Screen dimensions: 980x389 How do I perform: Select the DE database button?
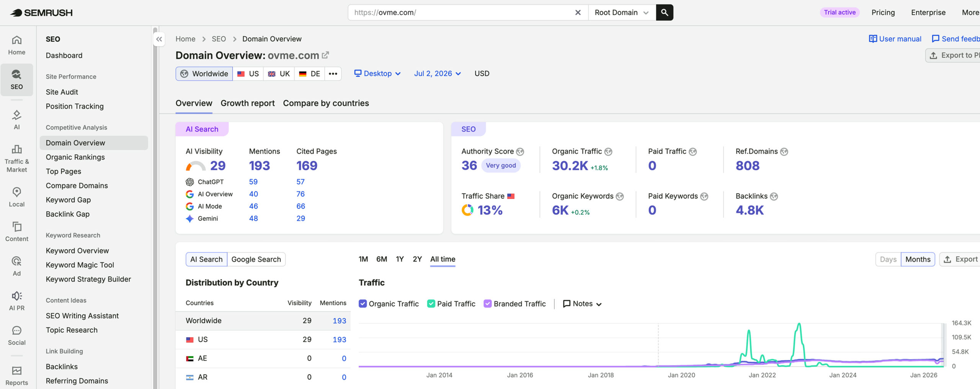[x=309, y=73]
